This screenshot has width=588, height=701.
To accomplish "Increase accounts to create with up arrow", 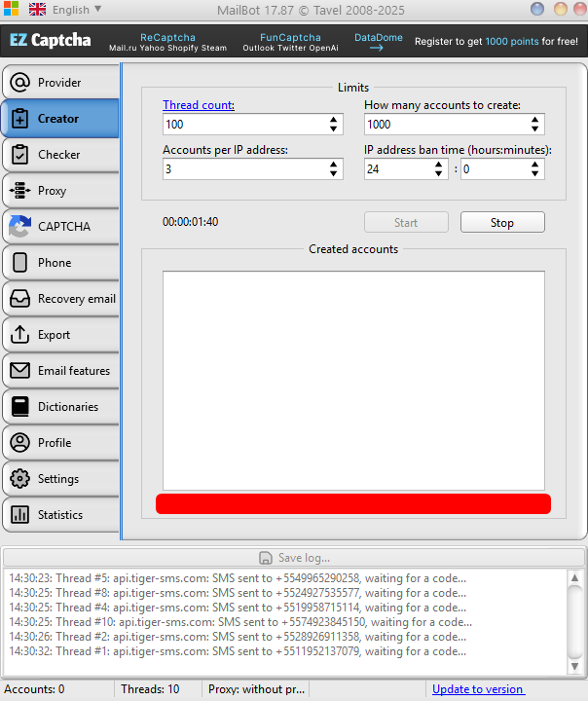I will 534,120.
